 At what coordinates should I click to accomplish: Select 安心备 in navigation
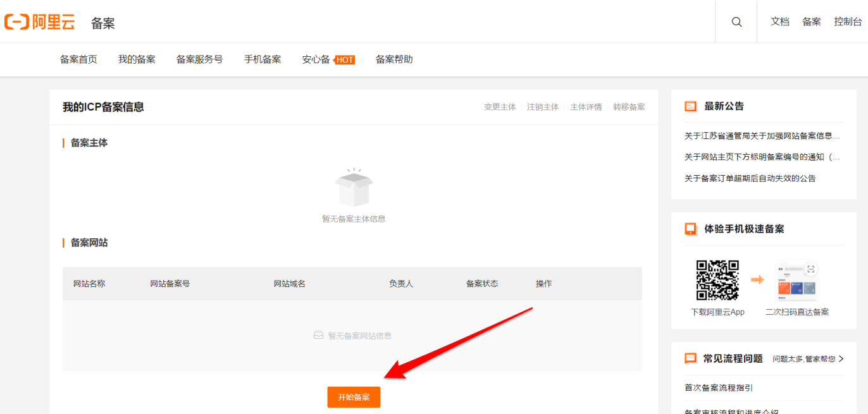(x=316, y=59)
